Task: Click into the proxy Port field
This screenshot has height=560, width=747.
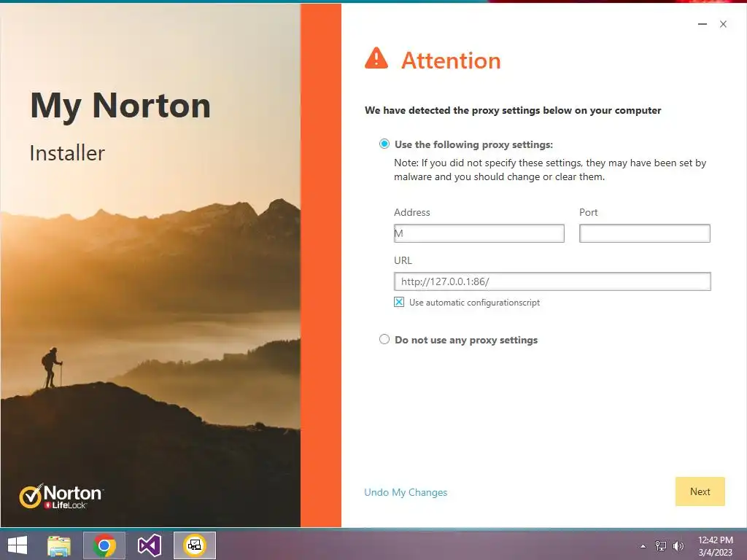Action: (x=645, y=233)
